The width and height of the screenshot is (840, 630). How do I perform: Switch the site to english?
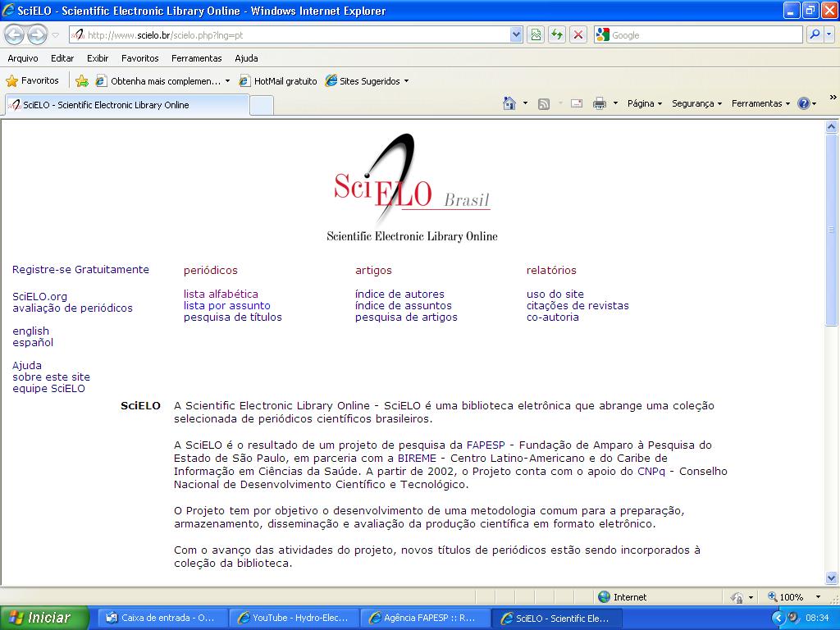pos(30,331)
